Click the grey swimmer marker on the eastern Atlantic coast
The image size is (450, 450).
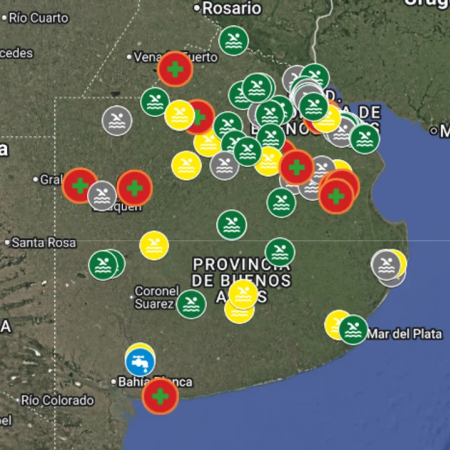point(386,265)
